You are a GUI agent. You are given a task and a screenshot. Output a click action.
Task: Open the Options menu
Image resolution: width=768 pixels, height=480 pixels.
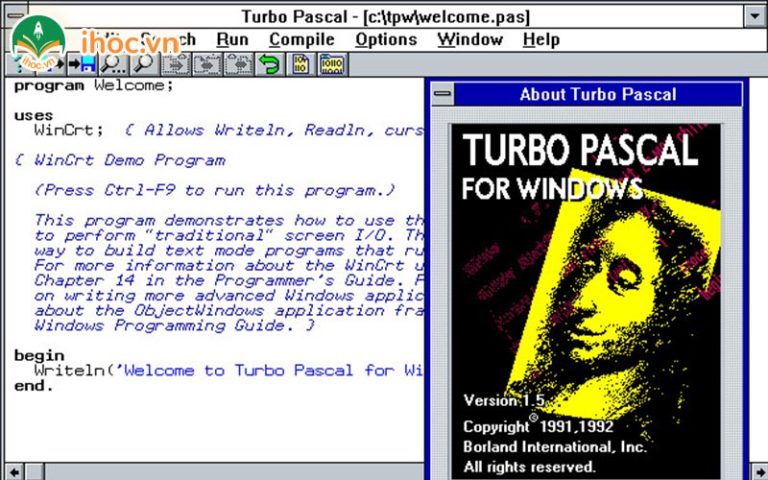click(385, 40)
